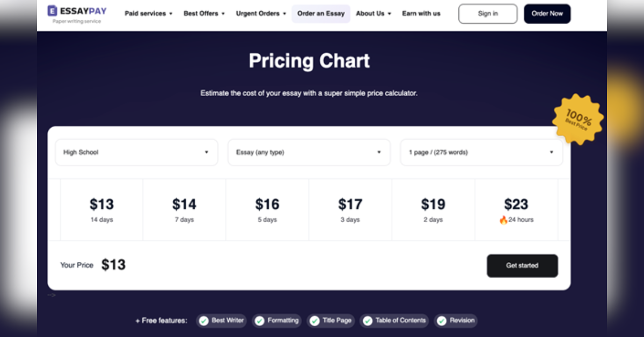Viewport: 644px width, 337px height.
Task: Click the Order Now button
Action: 547,14
